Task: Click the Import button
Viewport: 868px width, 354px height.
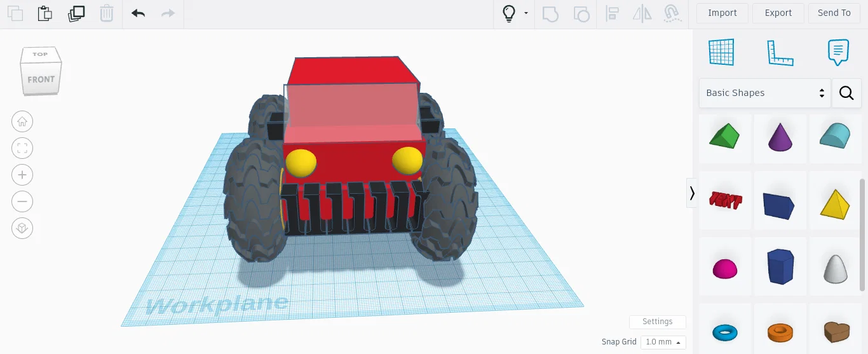Action: (722, 13)
